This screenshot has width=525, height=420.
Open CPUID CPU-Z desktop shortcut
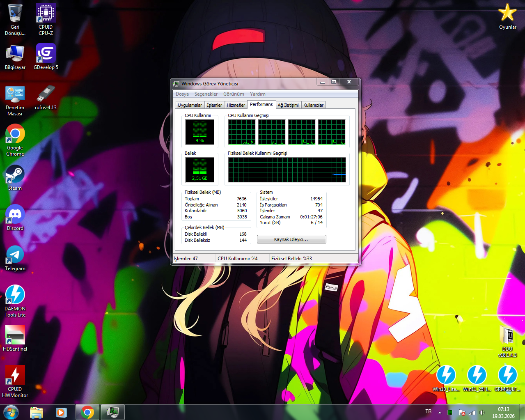point(46,19)
